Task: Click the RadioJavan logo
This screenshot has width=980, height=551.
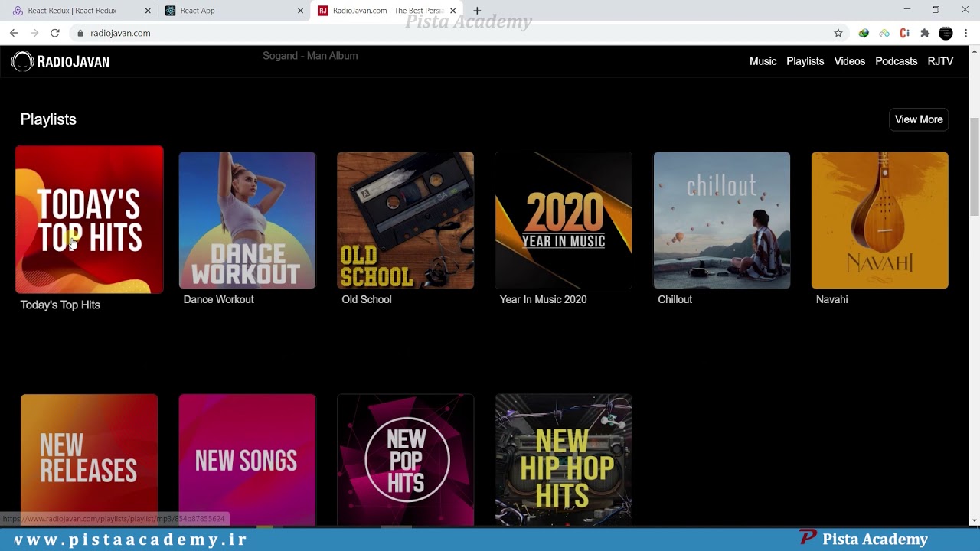Action: tap(60, 62)
